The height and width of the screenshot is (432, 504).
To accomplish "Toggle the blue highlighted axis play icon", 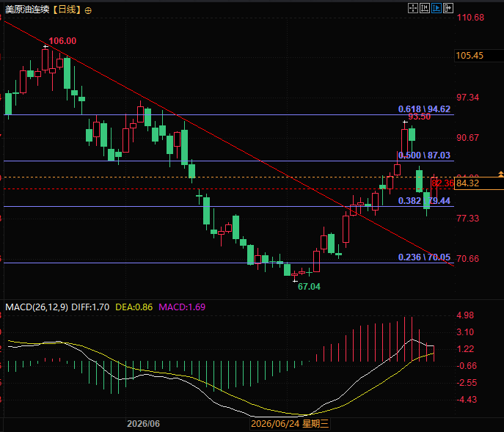I will click(x=437, y=8).
